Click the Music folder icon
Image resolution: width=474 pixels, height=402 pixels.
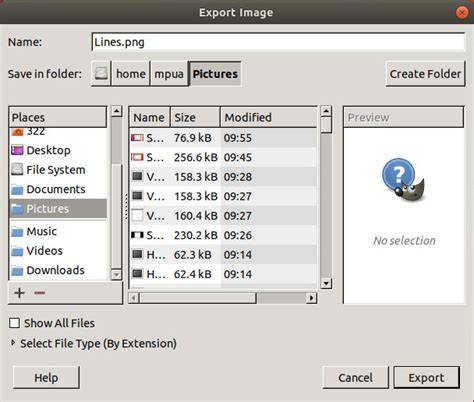[x=17, y=232]
